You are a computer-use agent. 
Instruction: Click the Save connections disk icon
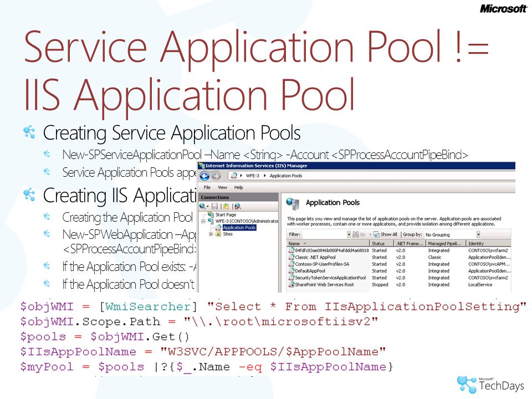214,206
